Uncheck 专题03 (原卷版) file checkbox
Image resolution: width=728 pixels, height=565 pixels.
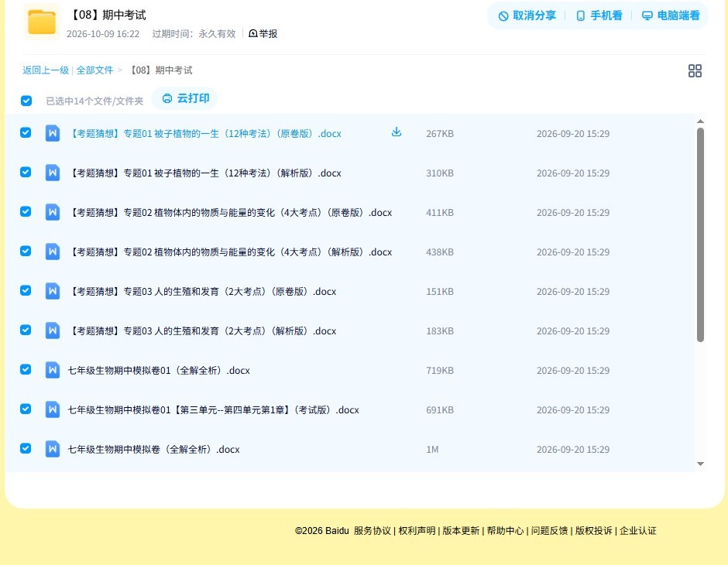pos(26,290)
